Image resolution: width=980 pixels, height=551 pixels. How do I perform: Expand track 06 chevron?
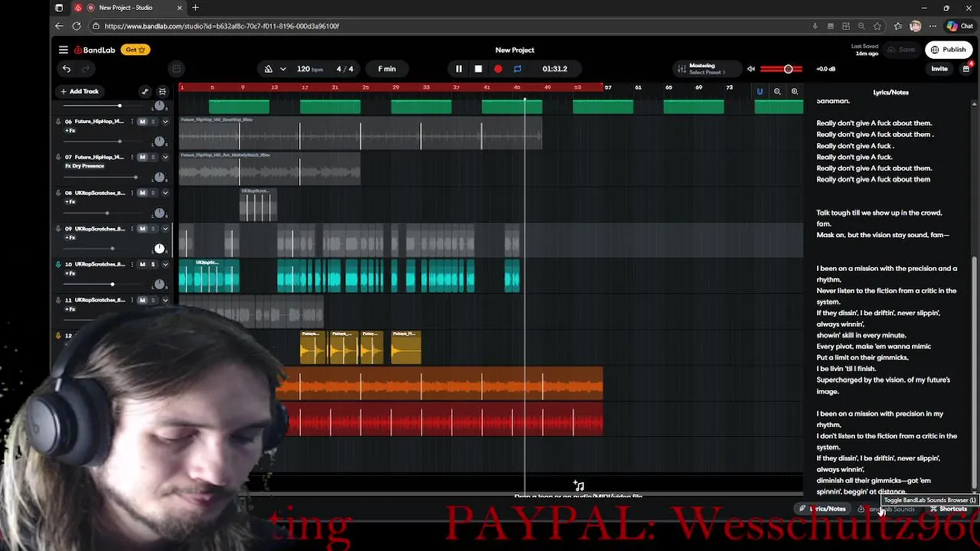165,122
